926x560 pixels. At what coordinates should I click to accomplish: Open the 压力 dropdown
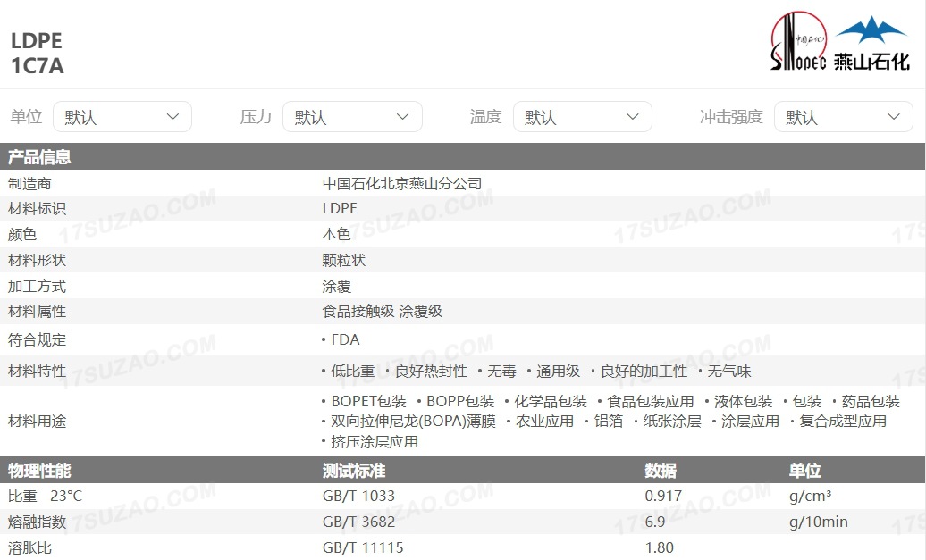coord(352,117)
